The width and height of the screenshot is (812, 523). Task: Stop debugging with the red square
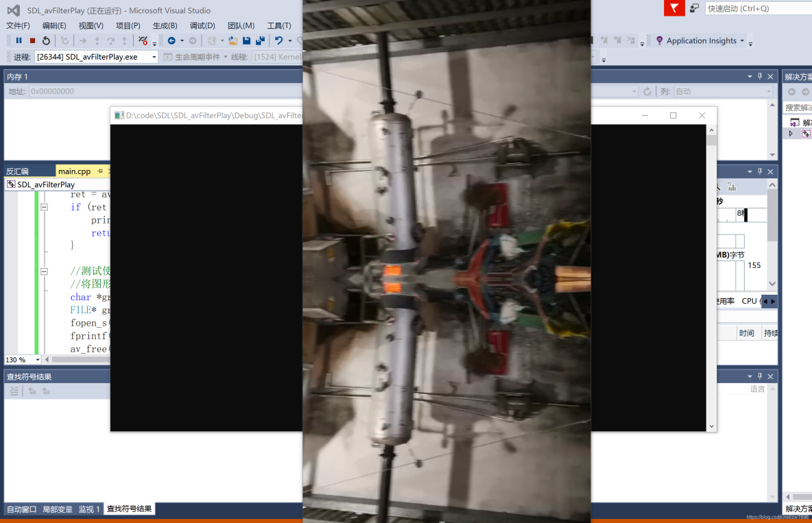pyautogui.click(x=33, y=40)
